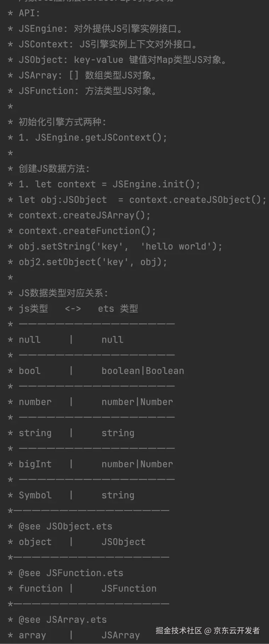This screenshot has height=644, width=269.
Task: Click the JSEngine.getJSContext() call
Action: [101, 137]
